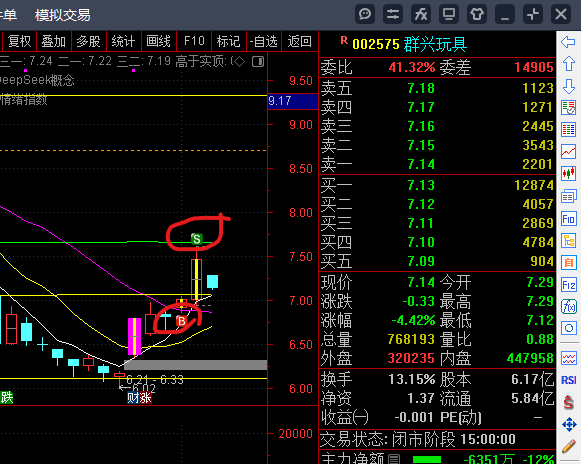
Task: Open the f(x) function sidebar icon
Action: tap(568, 307)
